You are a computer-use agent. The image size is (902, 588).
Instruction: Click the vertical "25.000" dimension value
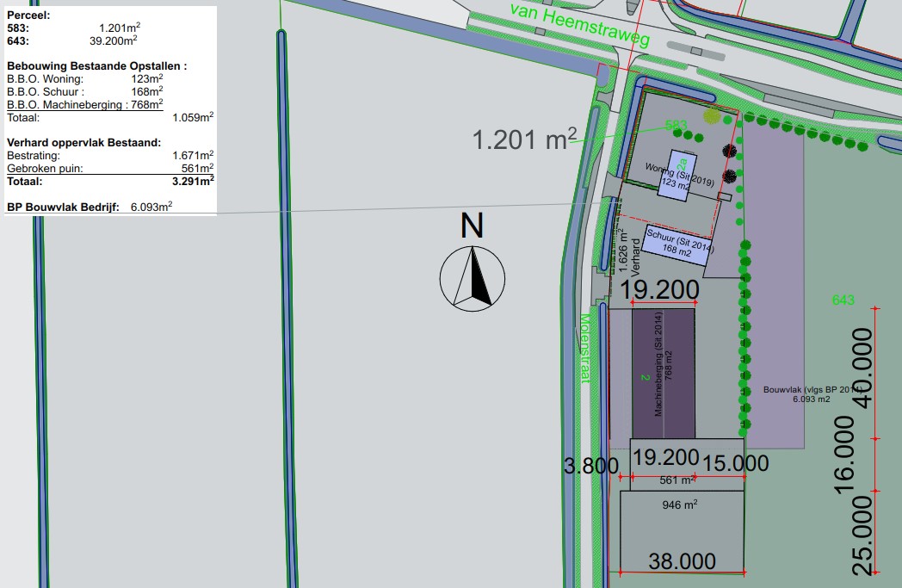(863, 535)
